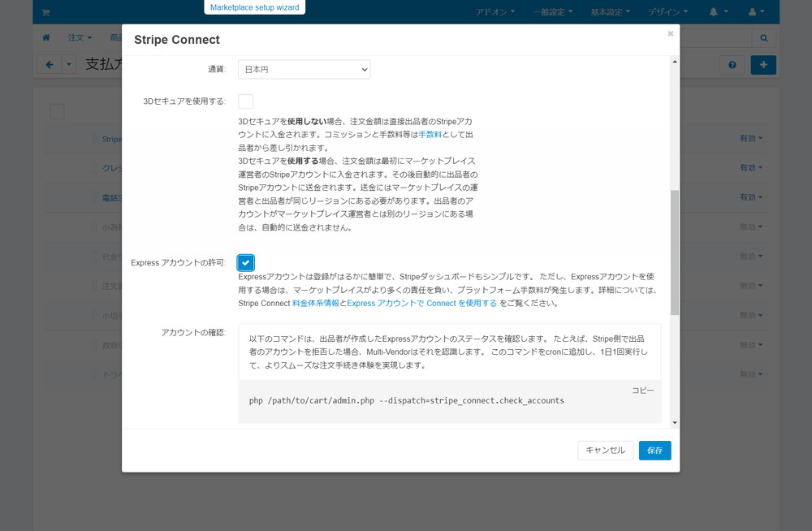Uncheck Express アカウントの許可 checkbox
The width and height of the screenshot is (812, 531).
coord(245,262)
